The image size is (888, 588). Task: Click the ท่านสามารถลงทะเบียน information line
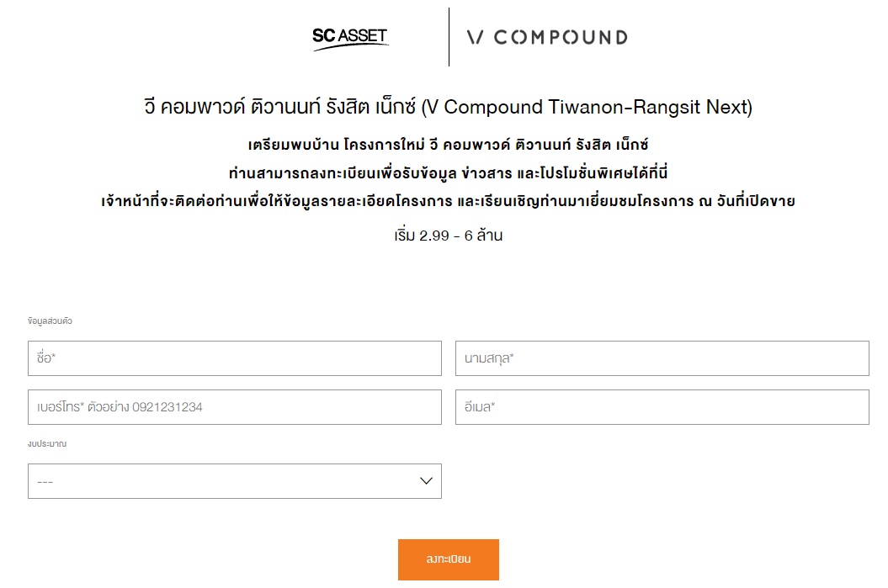click(x=448, y=173)
